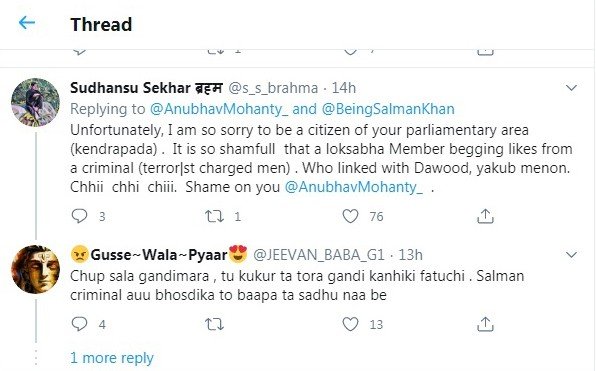The height and width of the screenshot is (371, 596).
Task: Retweet Sudhansu Sekhar's tweet
Action: click(x=214, y=216)
